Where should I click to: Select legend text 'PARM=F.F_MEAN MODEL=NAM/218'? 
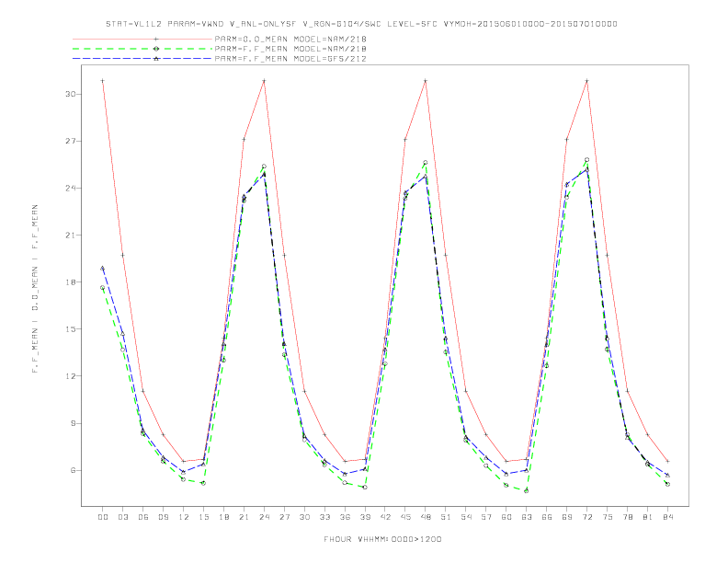click(x=290, y=49)
